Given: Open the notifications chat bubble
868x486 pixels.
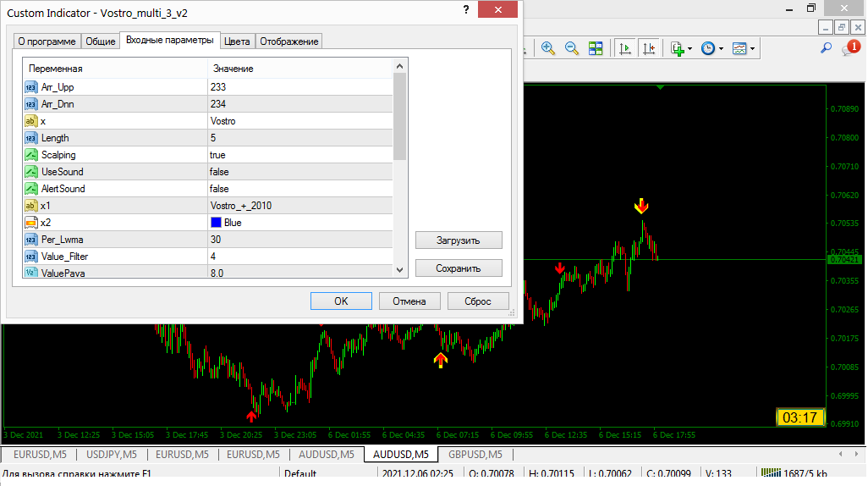Looking at the screenshot, I should [849, 48].
